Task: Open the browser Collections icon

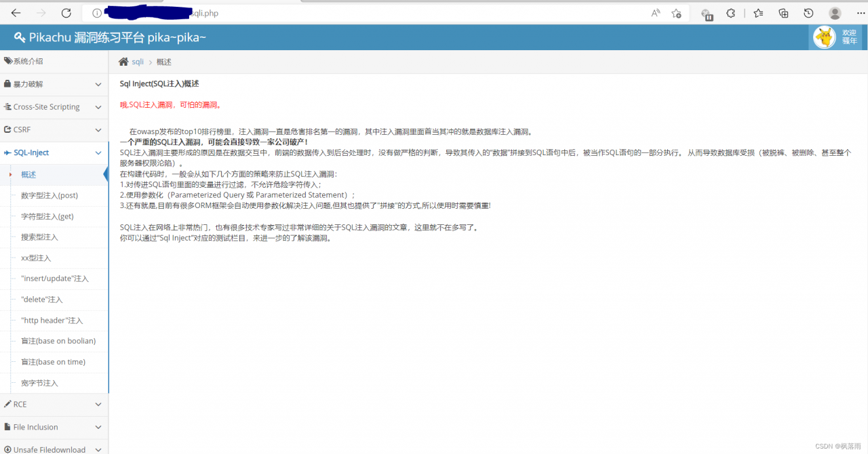Action: pos(783,13)
